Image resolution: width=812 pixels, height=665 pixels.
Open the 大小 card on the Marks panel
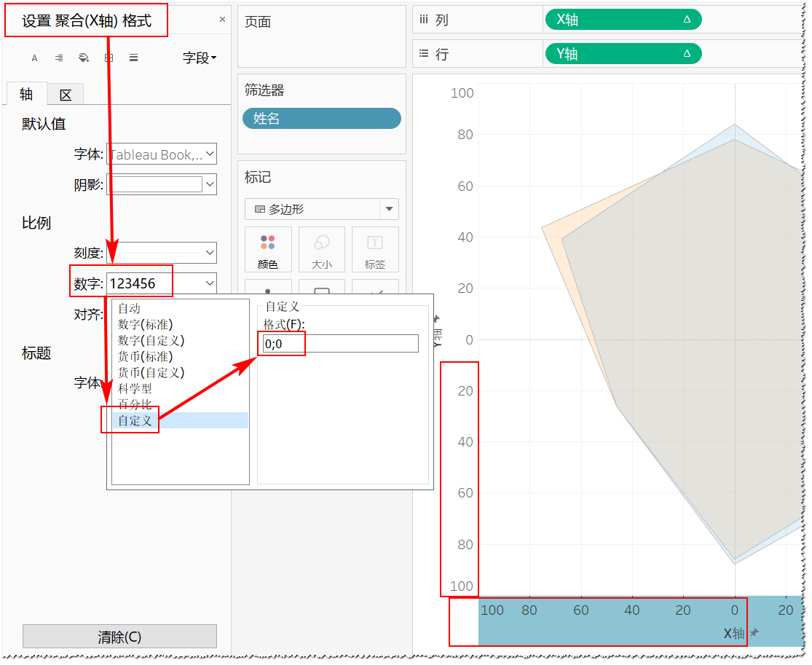(322, 249)
